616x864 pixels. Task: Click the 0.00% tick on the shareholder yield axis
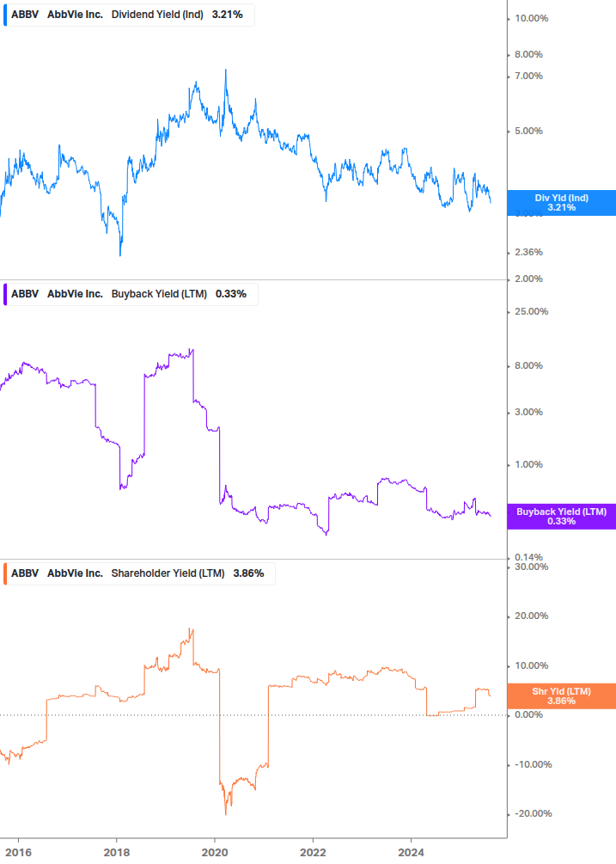click(528, 714)
